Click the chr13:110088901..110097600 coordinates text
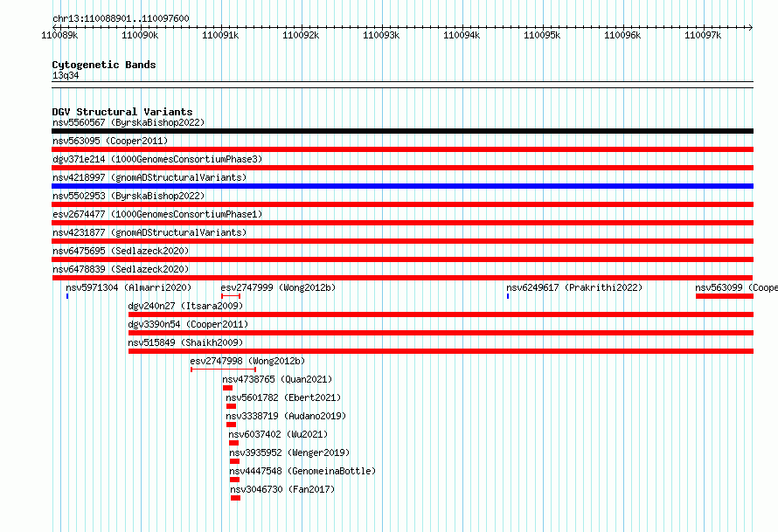778x532 pixels. pyautogui.click(x=121, y=18)
